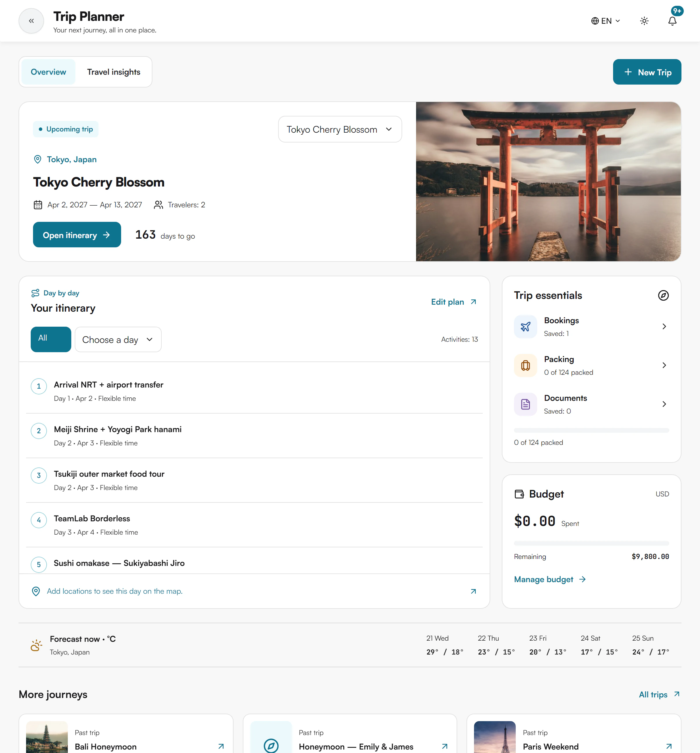
Task: Click step number 5 circle
Action: pyautogui.click(x=39, y=564)
